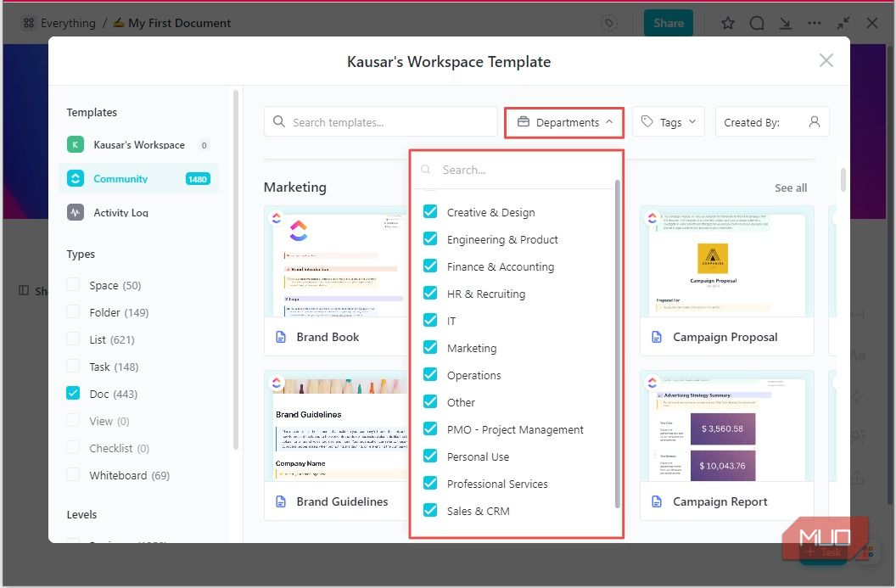
Task: Click inside the Search templates field
Action: point(380,121)
